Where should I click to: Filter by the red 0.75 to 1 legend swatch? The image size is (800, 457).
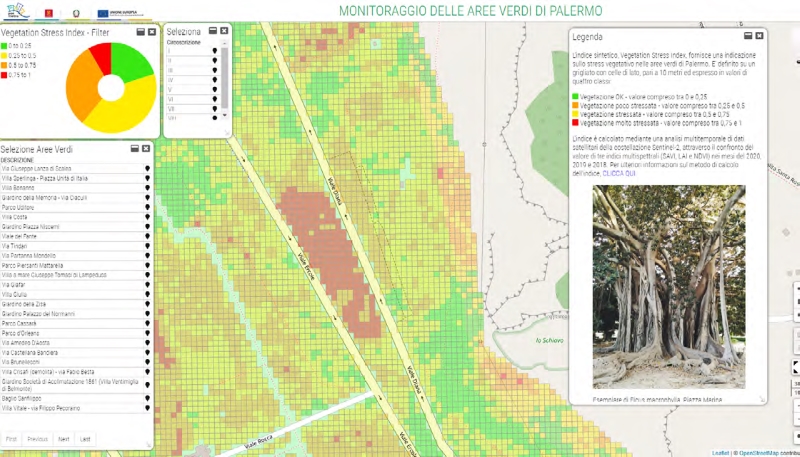click(4, 75)
